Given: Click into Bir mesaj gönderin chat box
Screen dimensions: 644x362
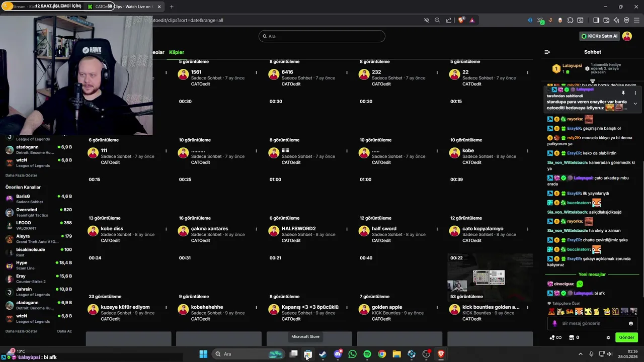Looking at the screenshot, I should coord(593,323).
